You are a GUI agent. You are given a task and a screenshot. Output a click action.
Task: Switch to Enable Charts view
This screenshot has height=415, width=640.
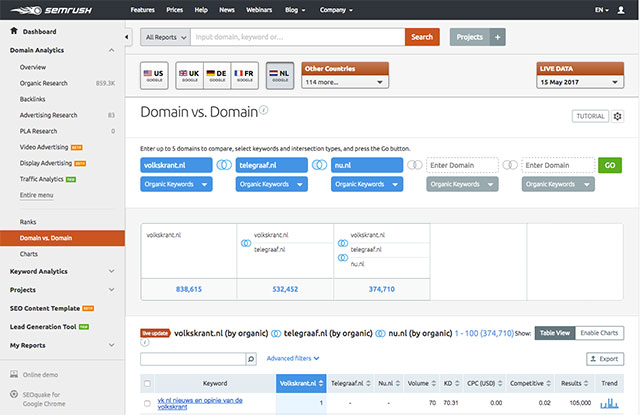tap(599, 333)
